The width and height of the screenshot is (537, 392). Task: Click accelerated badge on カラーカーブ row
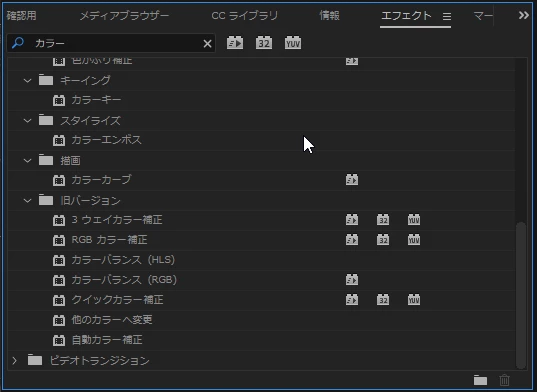coord(352,180)
